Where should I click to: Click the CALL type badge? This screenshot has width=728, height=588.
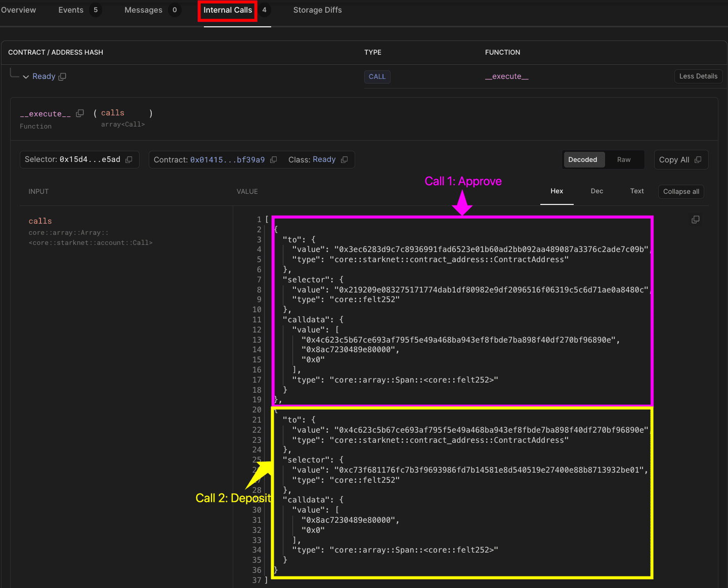pos(377,77)
